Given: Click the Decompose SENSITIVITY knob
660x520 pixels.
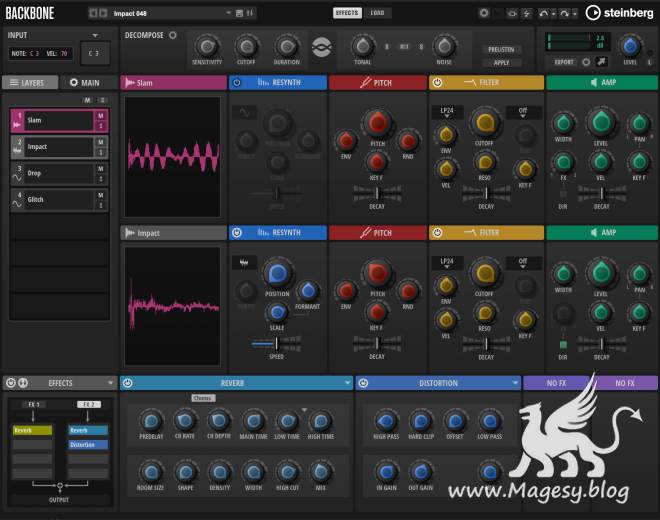Looking at the screenshot, I should [207, 46].
